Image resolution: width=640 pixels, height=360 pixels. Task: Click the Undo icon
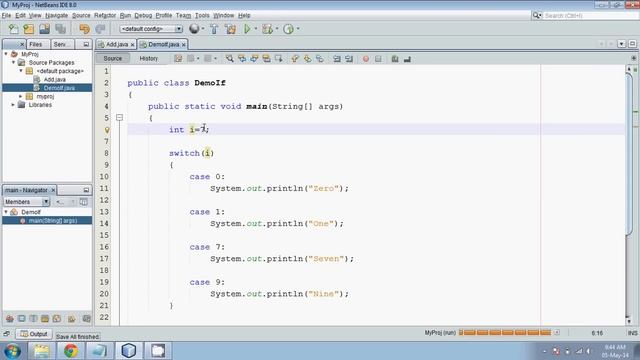click(84, 29)
